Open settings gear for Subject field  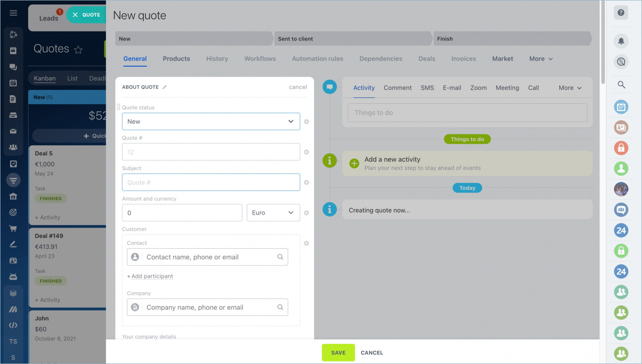tap(306, 183)
